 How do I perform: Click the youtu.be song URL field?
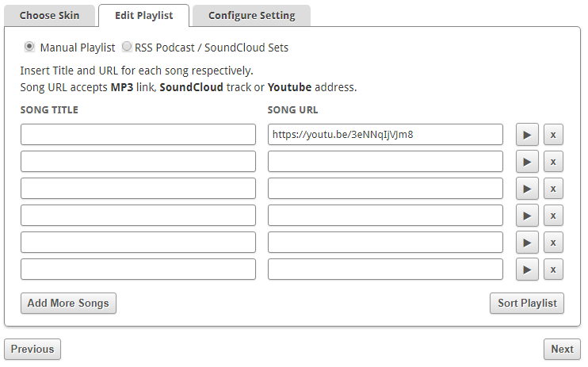click(385, 135)
